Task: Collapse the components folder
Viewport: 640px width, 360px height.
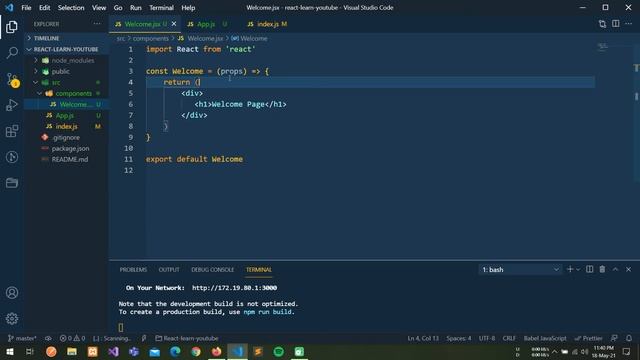Action: (65, 93)
